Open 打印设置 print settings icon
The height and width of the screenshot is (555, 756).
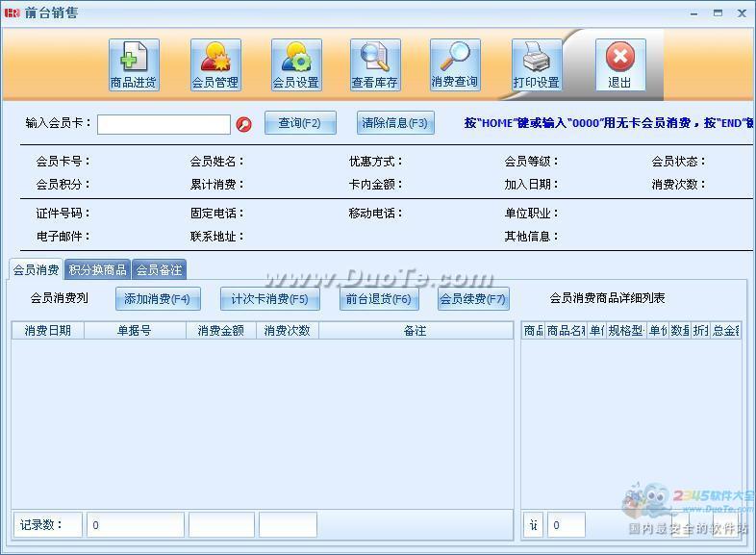point(537,63)
